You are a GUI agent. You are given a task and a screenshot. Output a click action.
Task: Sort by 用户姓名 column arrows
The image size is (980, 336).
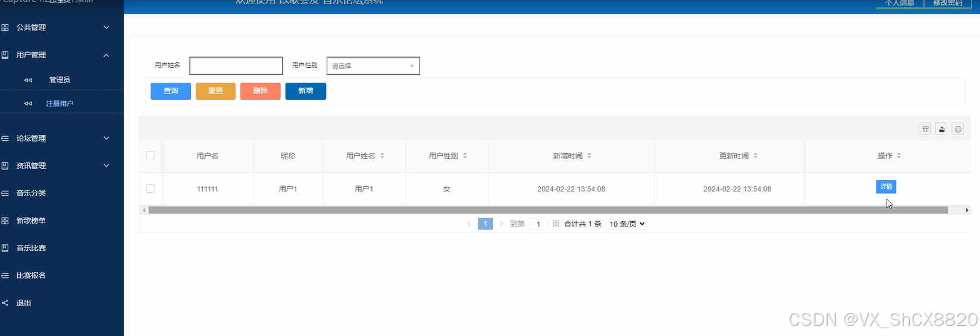pyautogui.click(x=382, y=156)
